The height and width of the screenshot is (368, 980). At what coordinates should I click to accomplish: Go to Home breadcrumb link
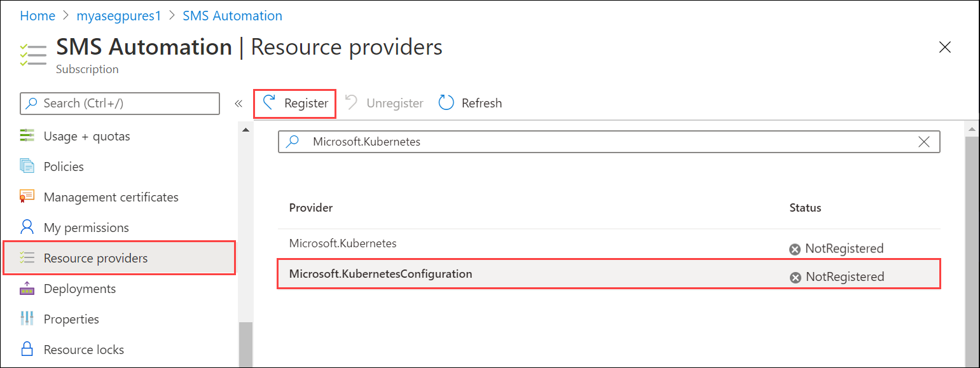pos(38,16)
